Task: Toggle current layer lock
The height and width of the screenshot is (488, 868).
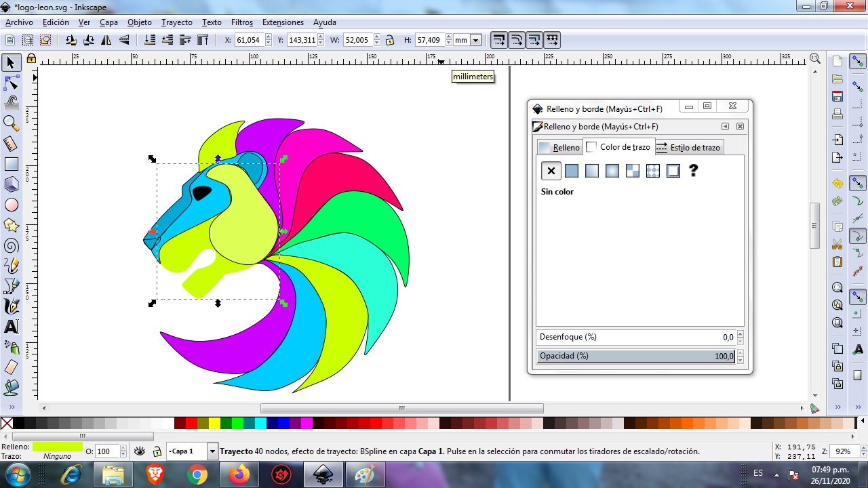Action: pos(157,451)
